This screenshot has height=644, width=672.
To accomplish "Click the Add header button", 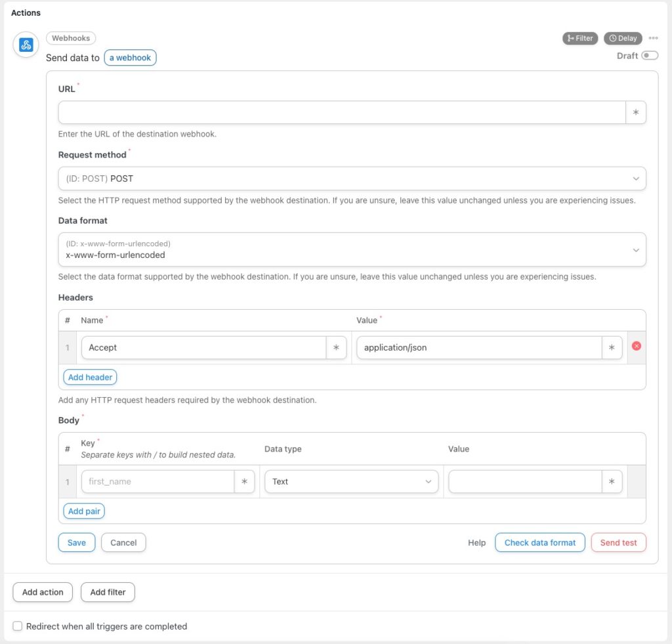I will pos(90,377).
